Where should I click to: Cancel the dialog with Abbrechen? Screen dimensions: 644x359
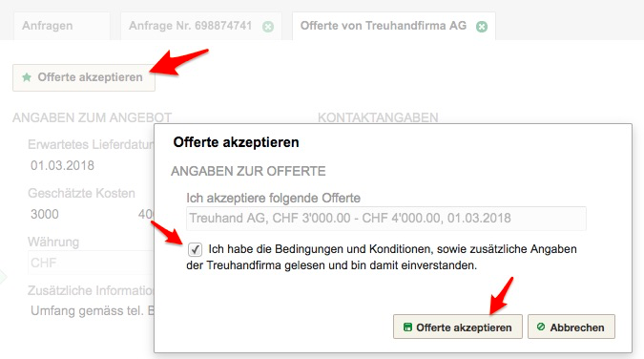coord(571,327)
